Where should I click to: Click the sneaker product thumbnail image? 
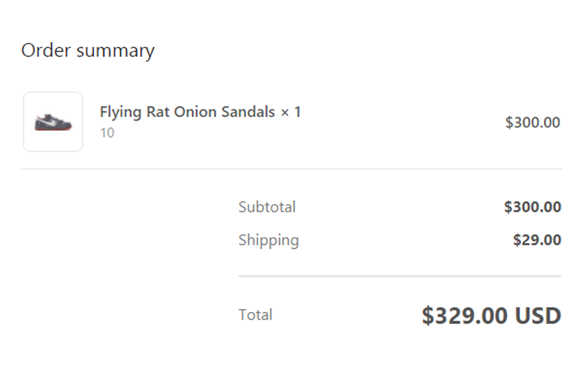pyautogui.click(x=53, y=122)
